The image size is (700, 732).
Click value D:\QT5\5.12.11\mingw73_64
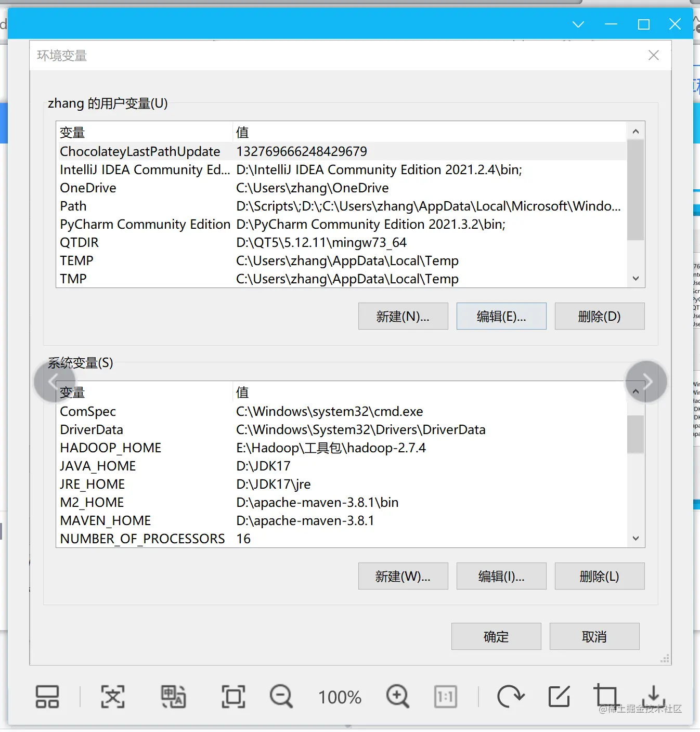point(321,242)
